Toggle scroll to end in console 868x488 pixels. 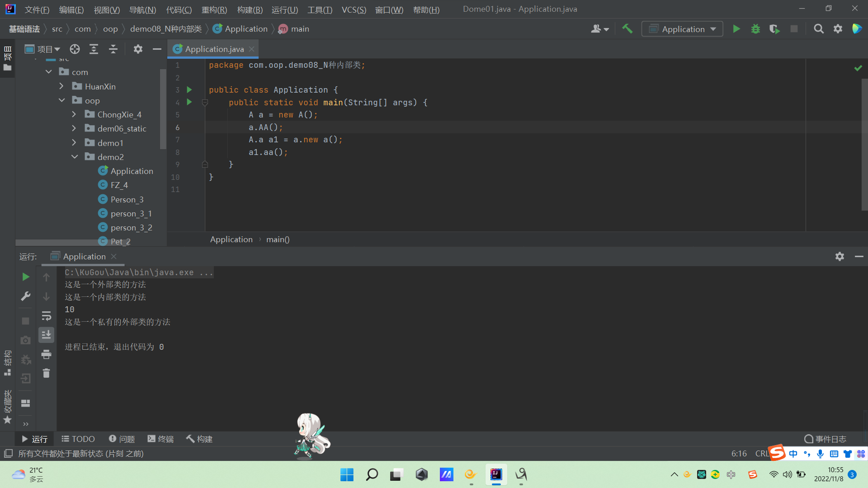[46, 335]
